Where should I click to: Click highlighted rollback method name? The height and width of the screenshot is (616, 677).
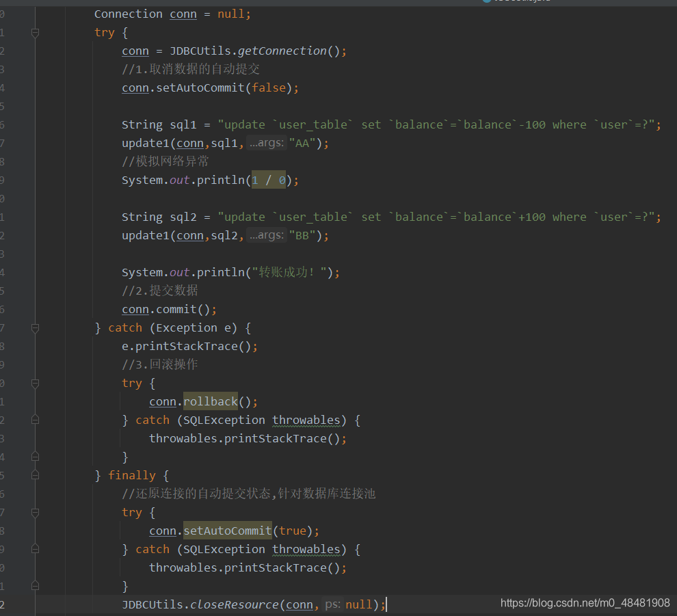tap(211, 402)
